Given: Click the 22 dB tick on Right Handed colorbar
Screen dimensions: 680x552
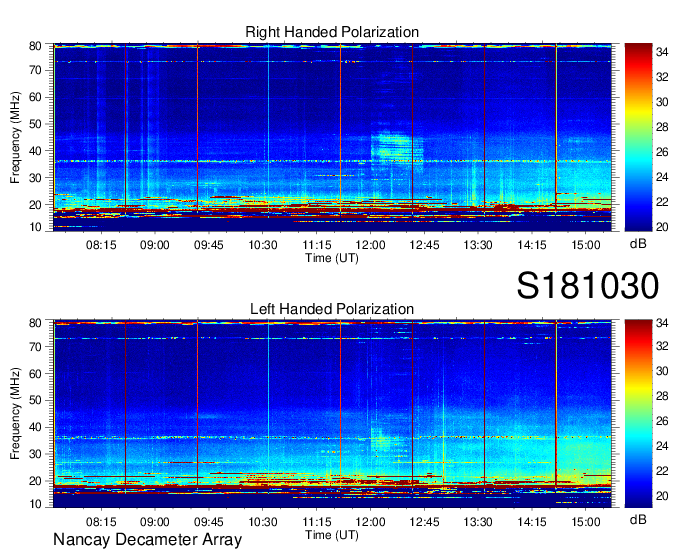Looking at the screenshot, I should [x=662, y=202].
